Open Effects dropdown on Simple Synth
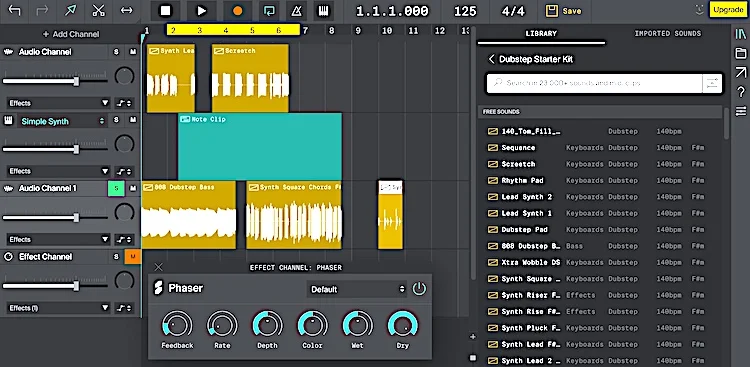Viewport: 750px width, 367px height. [x=59, y=171]
